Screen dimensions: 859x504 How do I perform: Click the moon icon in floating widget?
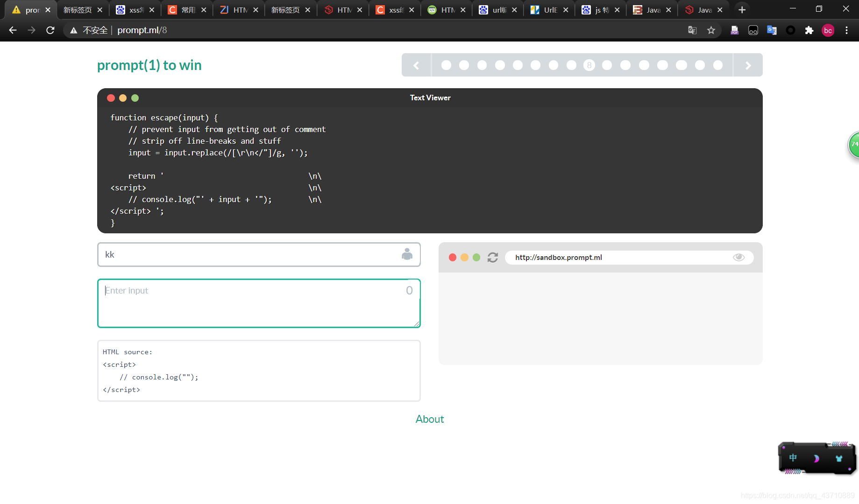pos(816,458)
